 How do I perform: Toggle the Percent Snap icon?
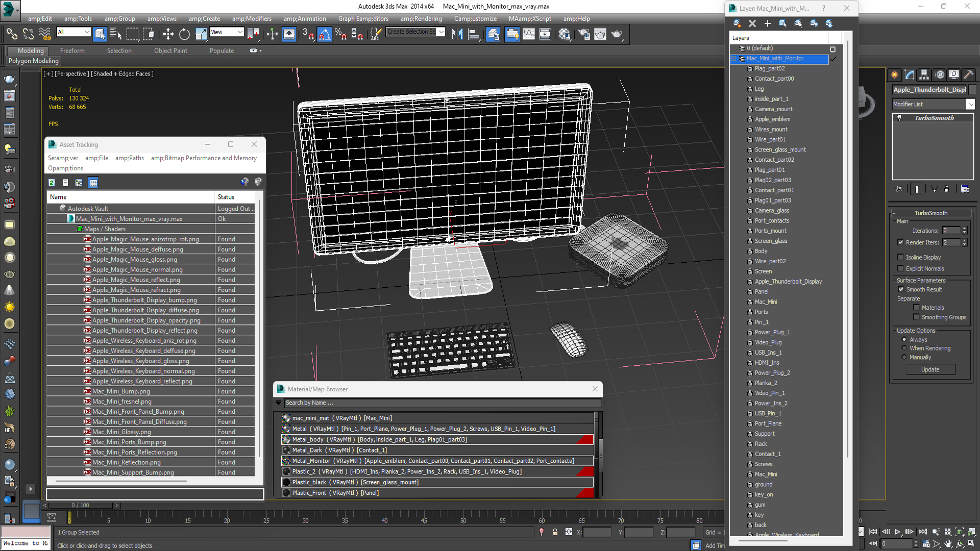(340, 34)
